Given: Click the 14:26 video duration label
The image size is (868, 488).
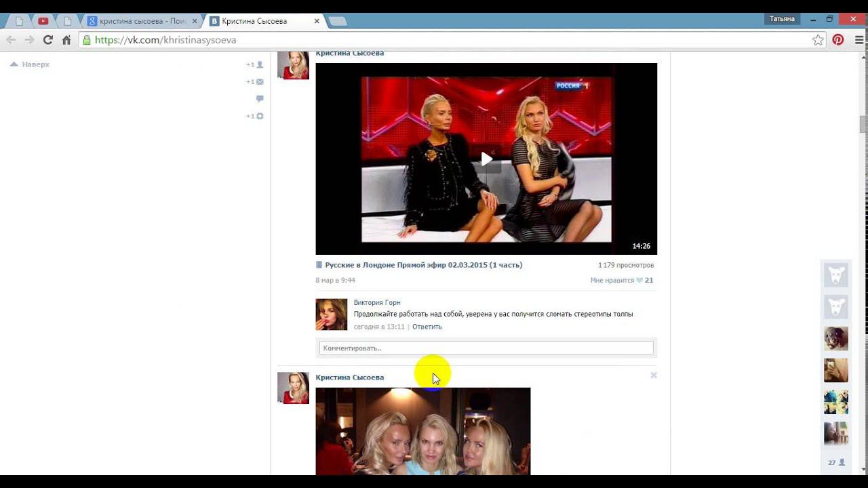Looking at the screenshot, I should pyautogui.click(x=641, y=246).
